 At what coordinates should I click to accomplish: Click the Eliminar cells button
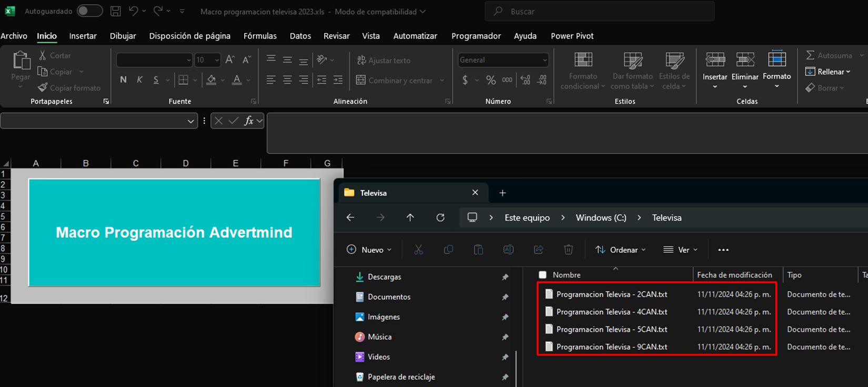point(745,70)
